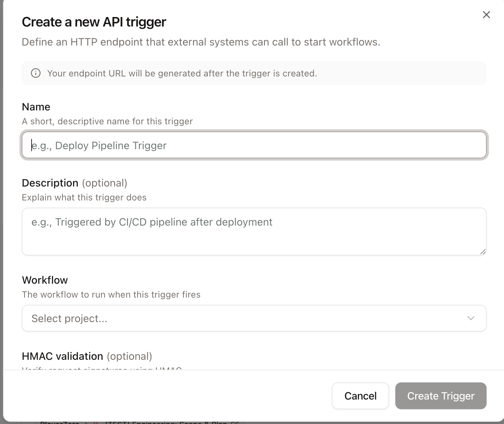This screenshot has height=424, width=504.
Task: Expand workflow list via chevron arrow
Action: click(x=471, y=318)
